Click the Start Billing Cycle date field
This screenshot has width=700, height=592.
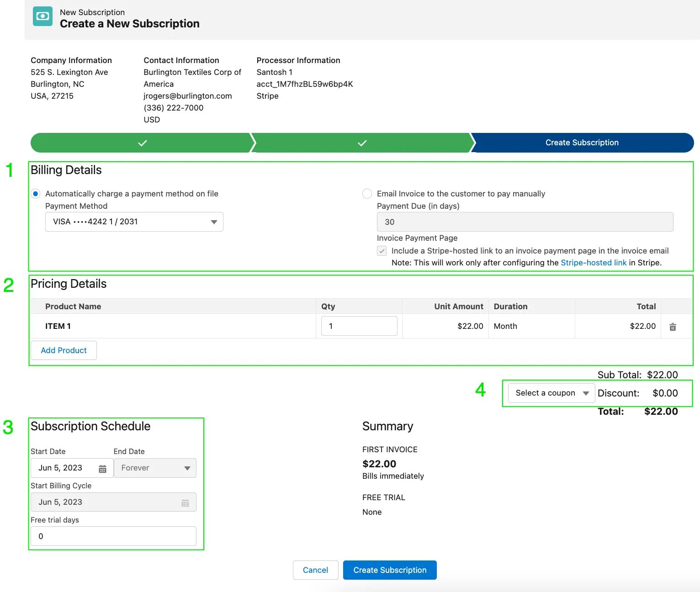point(113,502)
